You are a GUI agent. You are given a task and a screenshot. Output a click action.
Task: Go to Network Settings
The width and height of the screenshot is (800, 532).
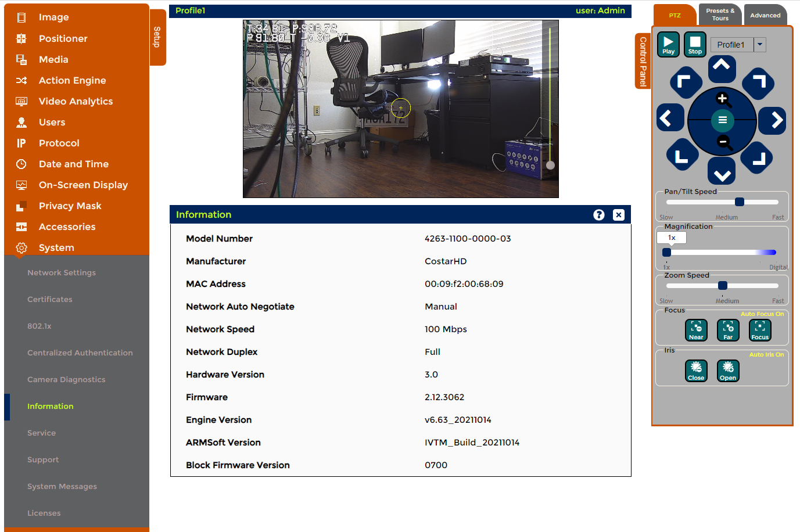62,272
